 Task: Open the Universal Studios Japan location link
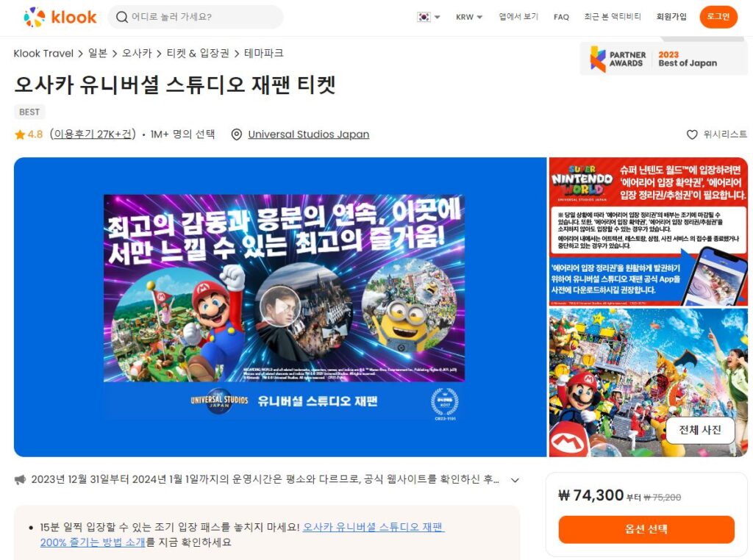308,134
